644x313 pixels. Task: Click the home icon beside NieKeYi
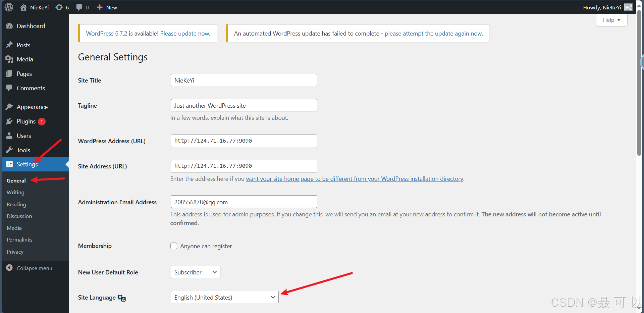point(23,7)
